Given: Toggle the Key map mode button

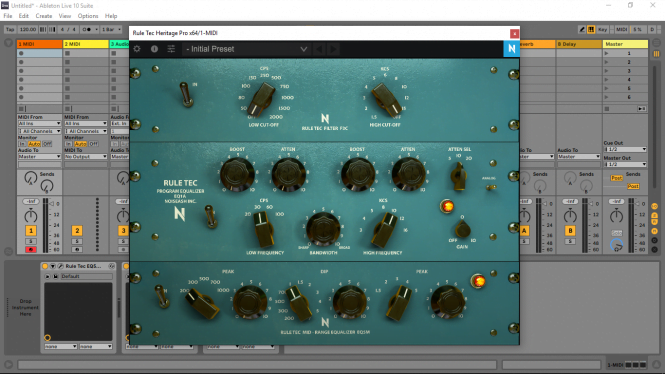Looking at the screenshot, I should click(602, 29).
